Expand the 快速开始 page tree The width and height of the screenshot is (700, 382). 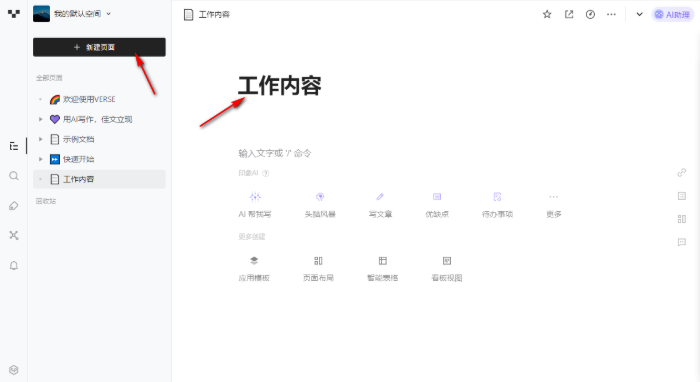41,159
